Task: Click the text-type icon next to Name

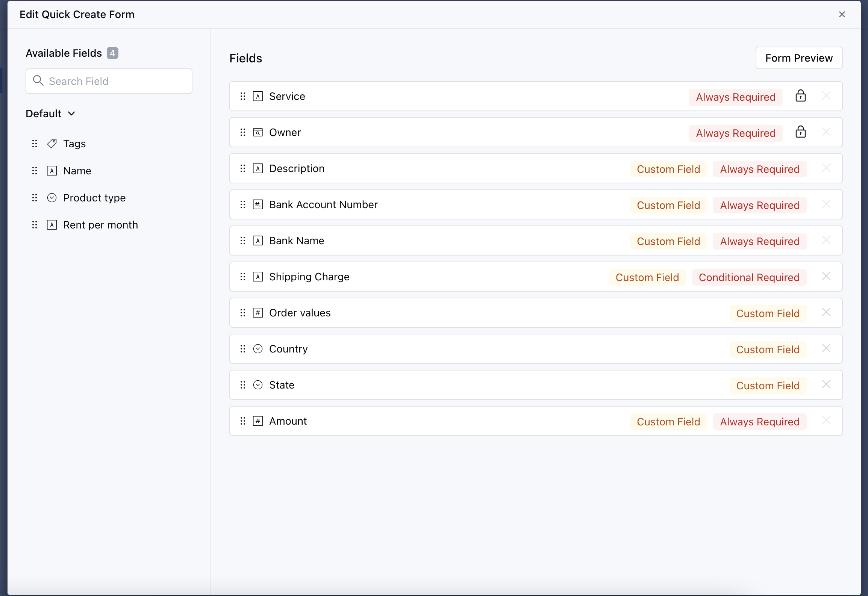Action: [52, 171]
